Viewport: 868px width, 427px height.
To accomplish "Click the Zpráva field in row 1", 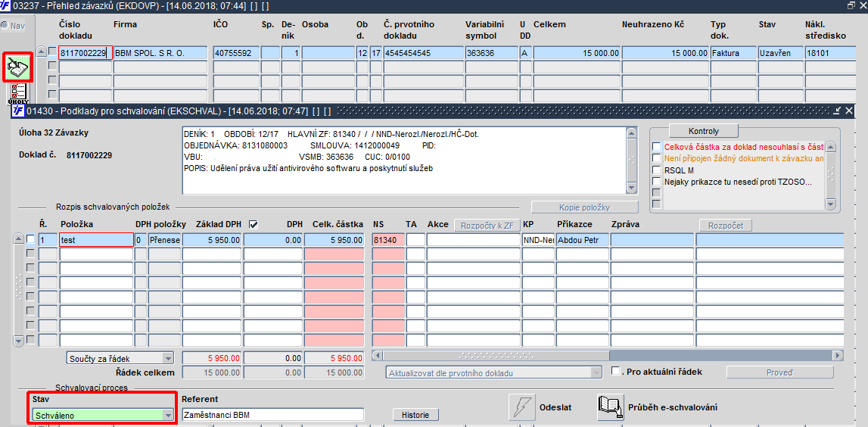I will pyautogui.click(x=652, y=240).
